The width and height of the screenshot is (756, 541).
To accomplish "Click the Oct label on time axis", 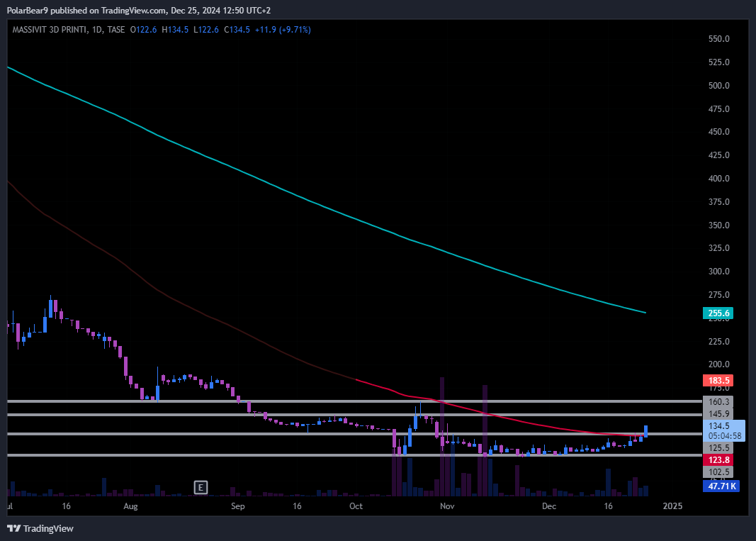I will 356,506.
